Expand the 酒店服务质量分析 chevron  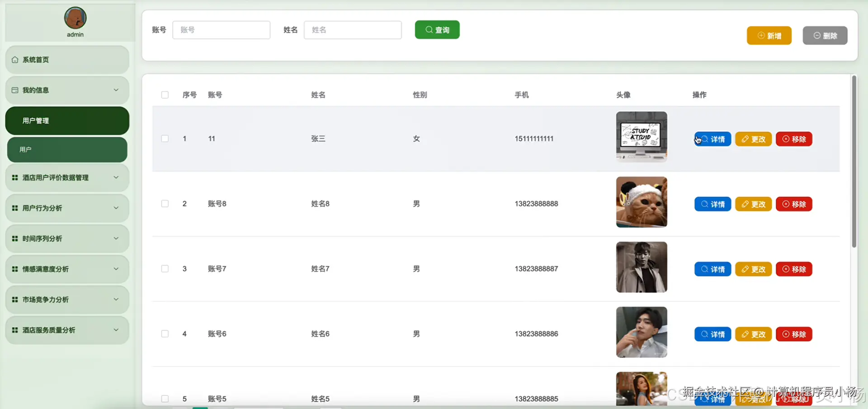(x=116, y=330)
